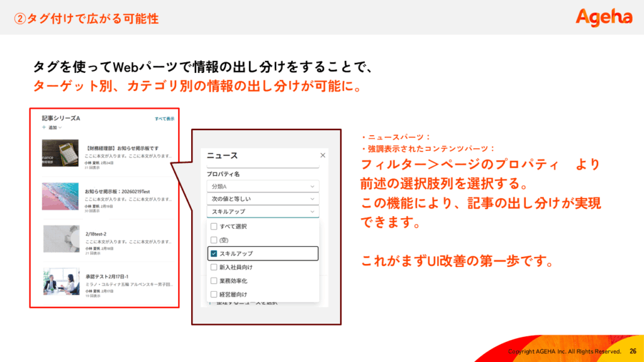The width and height of the screenshot is (644, 362).
Task: Uncheck the スキルアップ checkbox
Action: [214, 253]
